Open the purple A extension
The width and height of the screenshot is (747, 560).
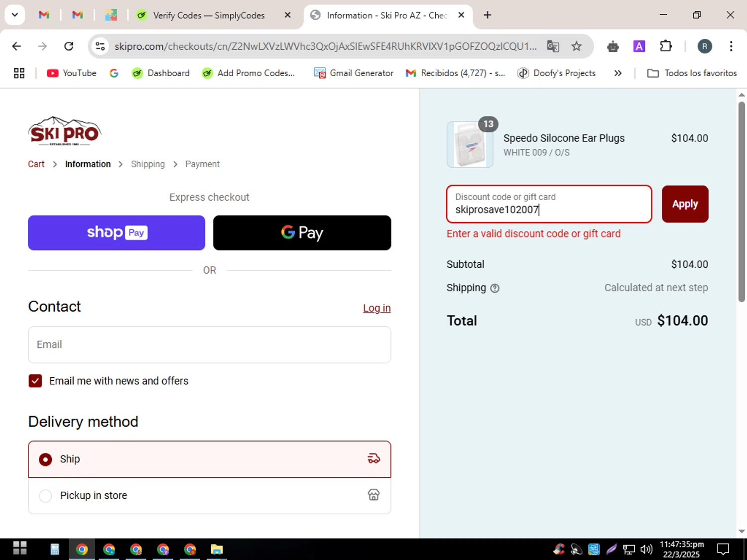pos(639,46)
